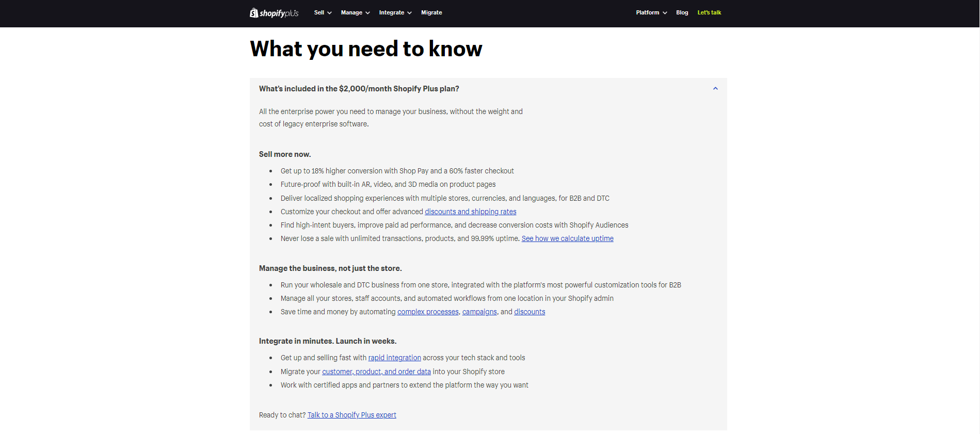Open the Manage dropdown menu
This screenshot has width=980, height=434.
pos(355,12)
